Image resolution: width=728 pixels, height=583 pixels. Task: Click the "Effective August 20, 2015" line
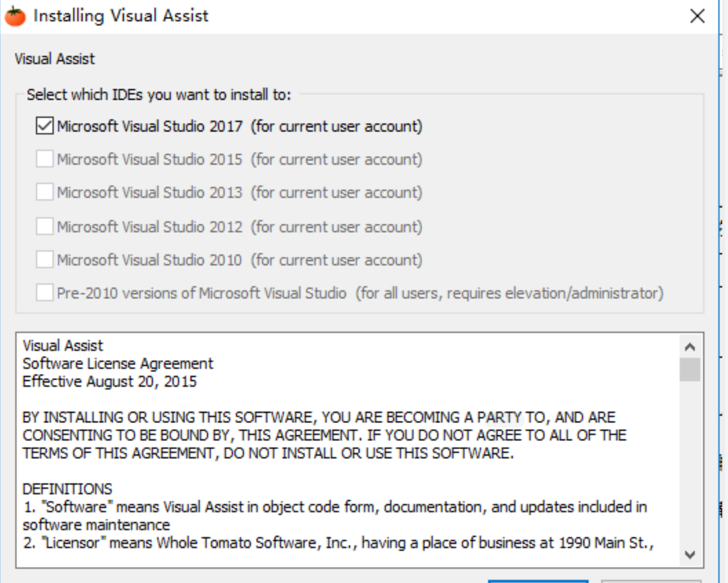pos(109,381)
